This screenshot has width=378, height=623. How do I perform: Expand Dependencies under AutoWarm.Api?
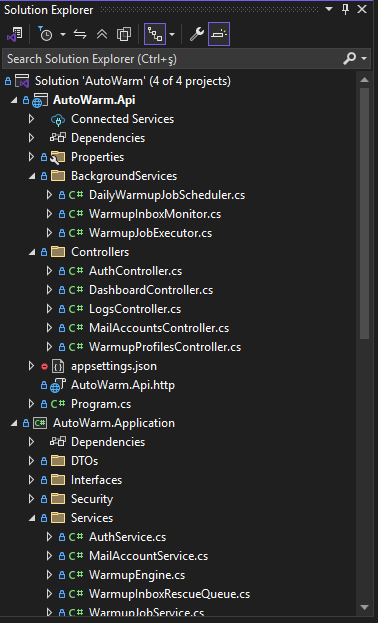(x=31, y=138)
